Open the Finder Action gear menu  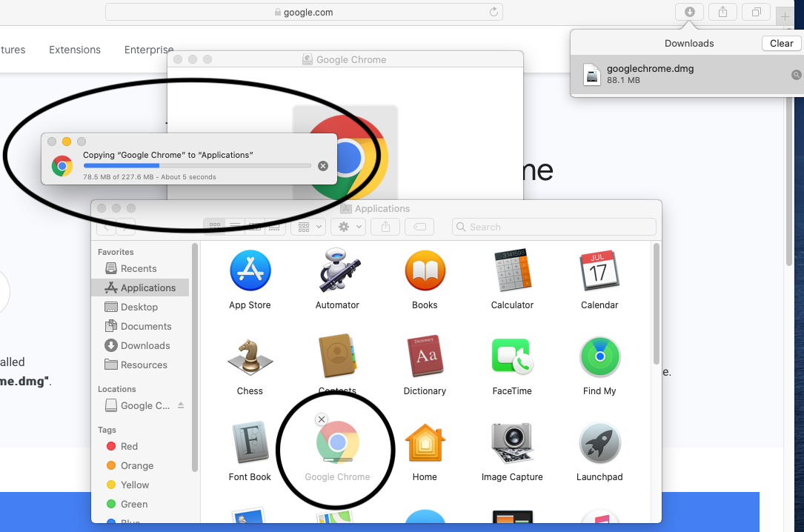[349, 227]
